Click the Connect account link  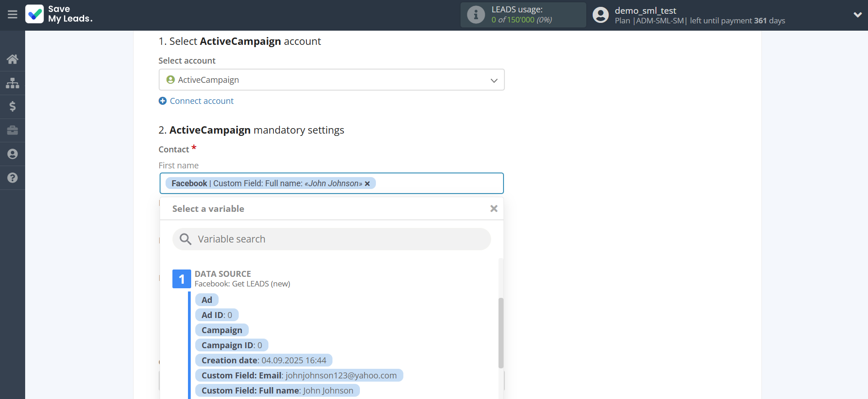pos(201,101)
